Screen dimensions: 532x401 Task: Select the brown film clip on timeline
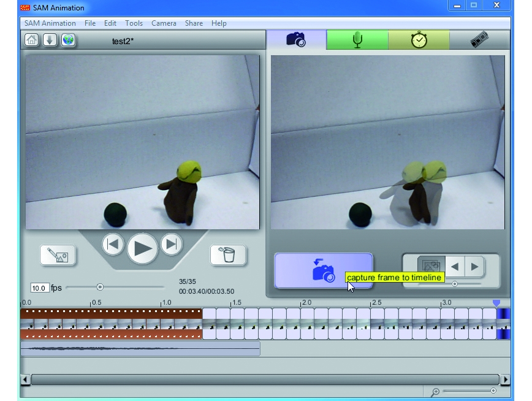pyautogui.click(x=112, y=324)
